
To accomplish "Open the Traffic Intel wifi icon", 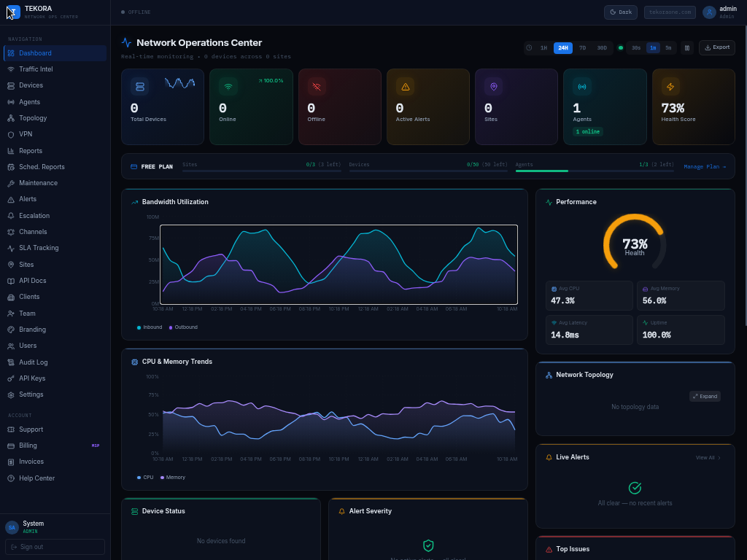I will [11, 69].
